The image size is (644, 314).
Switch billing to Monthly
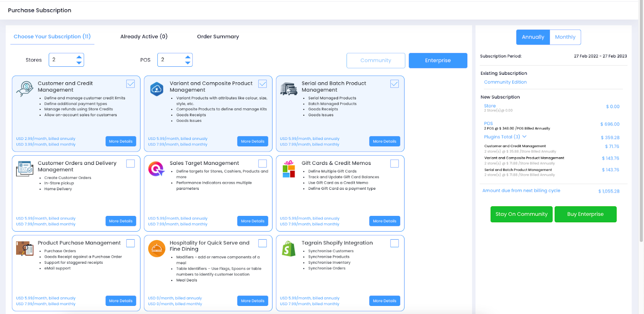[565, 37]
